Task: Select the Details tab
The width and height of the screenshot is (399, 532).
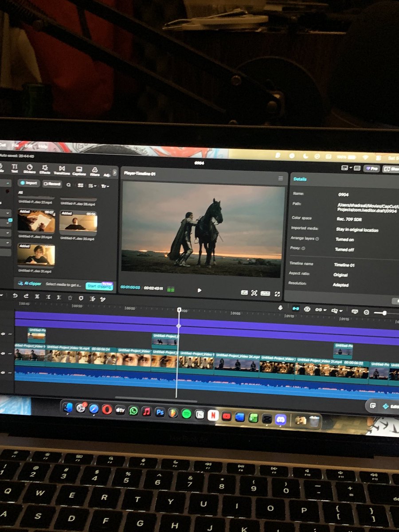Action: point(300,179)
